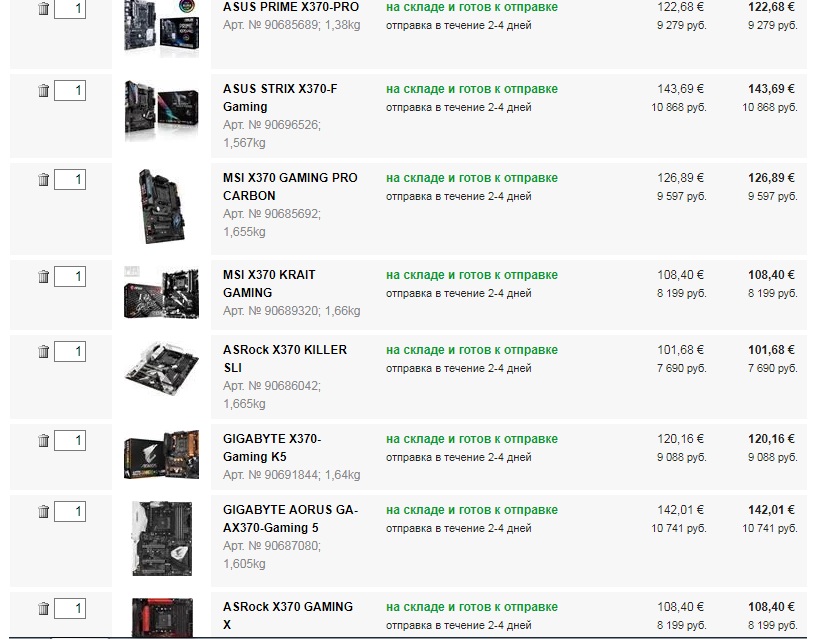Click the ASRock X370 GAMING X red motherboard thumbnail
The height and width of the screenshot is (639, 819).
(x=162, y=618)
